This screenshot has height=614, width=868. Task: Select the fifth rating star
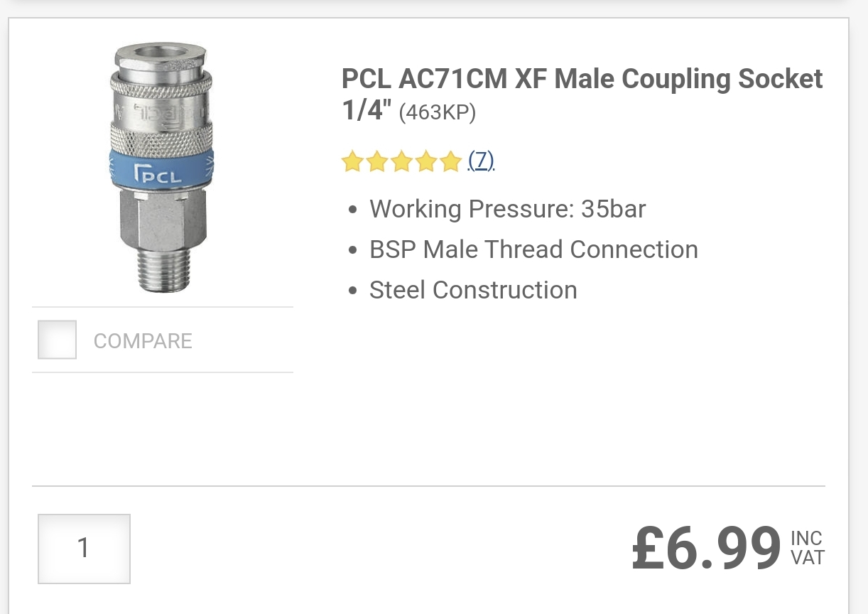click(450, 162)
